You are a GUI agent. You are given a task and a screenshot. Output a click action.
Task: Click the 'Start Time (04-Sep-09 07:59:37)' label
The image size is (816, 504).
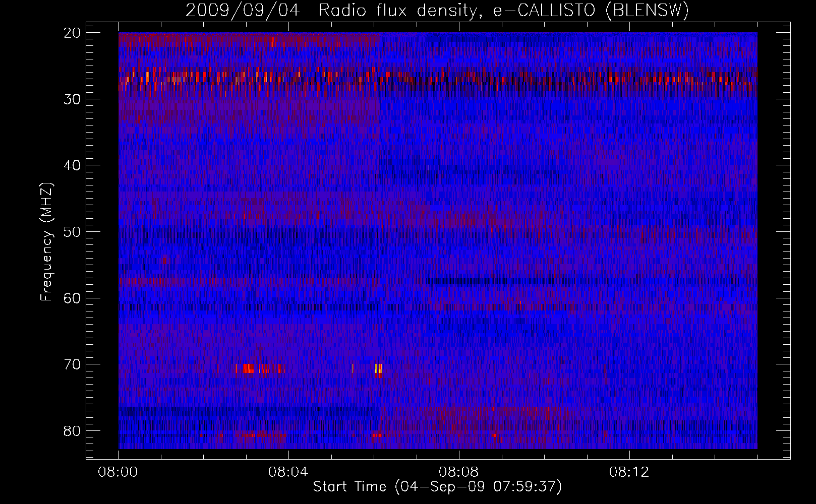(x=437, y=487)
